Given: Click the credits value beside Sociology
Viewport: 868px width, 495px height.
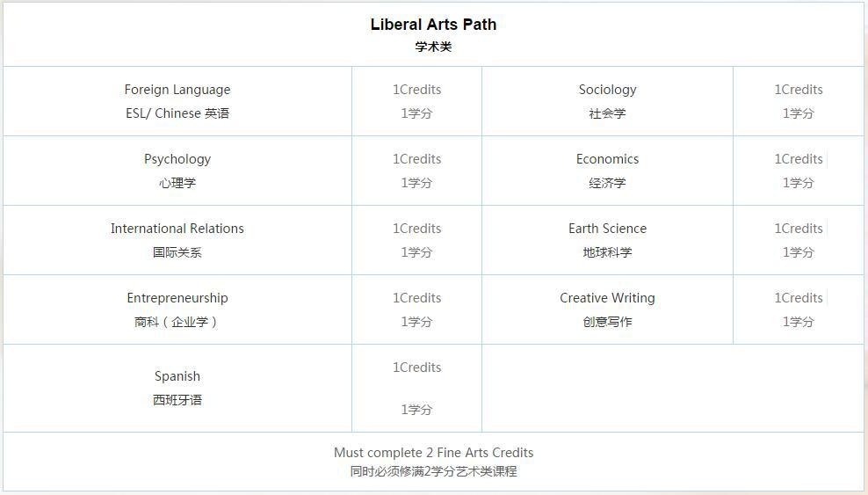Looking at the screenshot, I should [799, 101].
